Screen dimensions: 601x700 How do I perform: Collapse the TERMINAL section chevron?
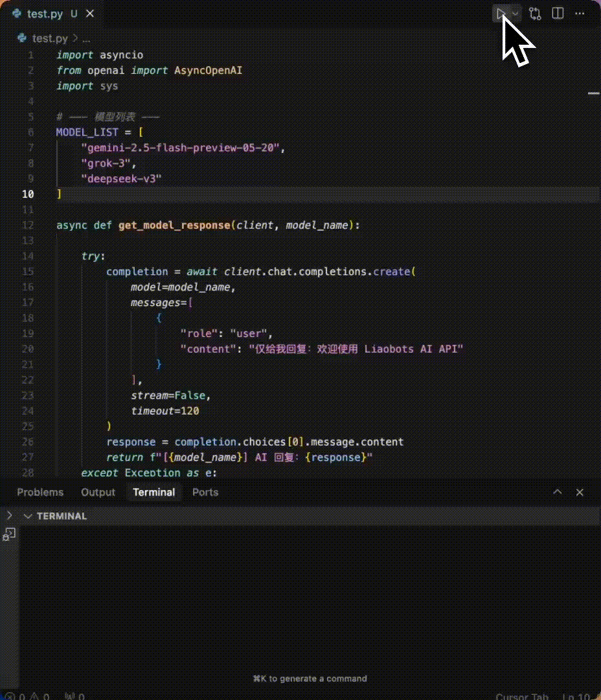tap(27, 516)
